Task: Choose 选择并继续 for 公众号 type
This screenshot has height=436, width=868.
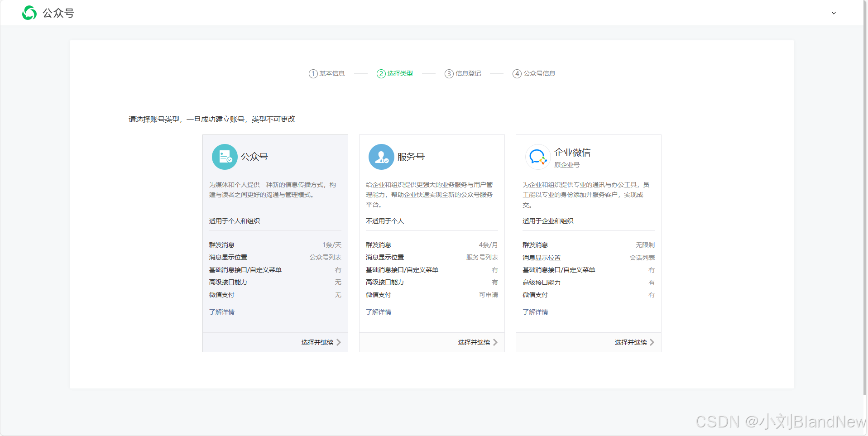Action: pyautogui.click(x=321, y=342)
